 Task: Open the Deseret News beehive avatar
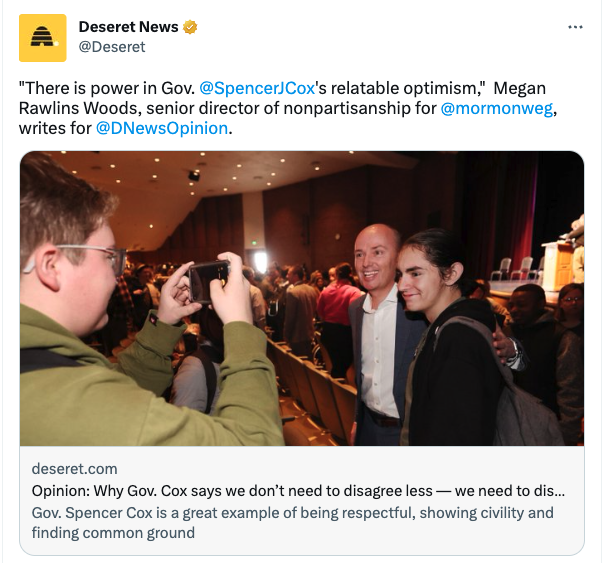point(43,38)
